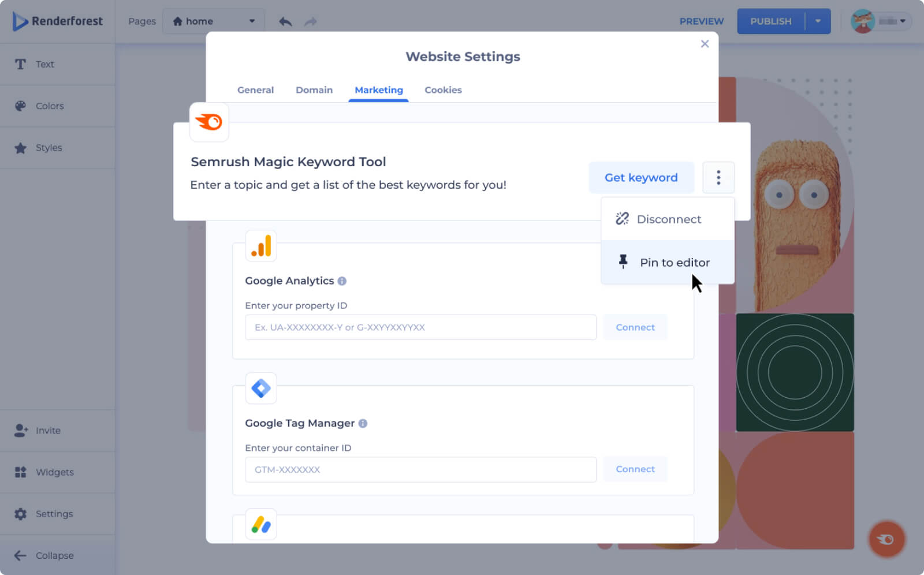Open the Widgets panel in sidebar
This screenshot has height=575, width=924.
(54, 472)
